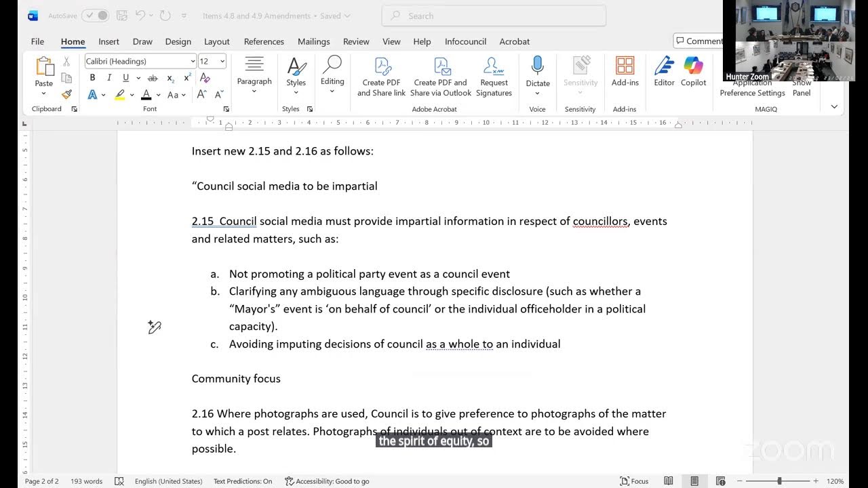Click the Comments button
868x488 pixels.
click(x=698, y=41)
